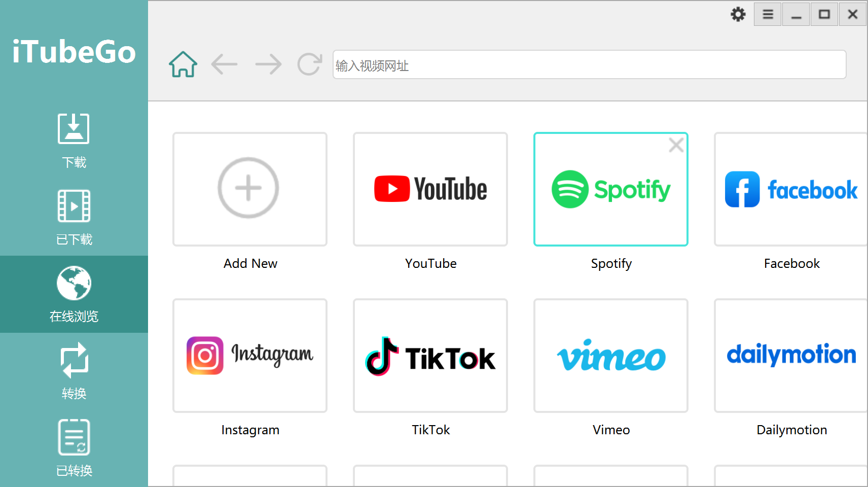
Task: Open the 下载 (Download) sidebar tab
Action: (74, 141)
